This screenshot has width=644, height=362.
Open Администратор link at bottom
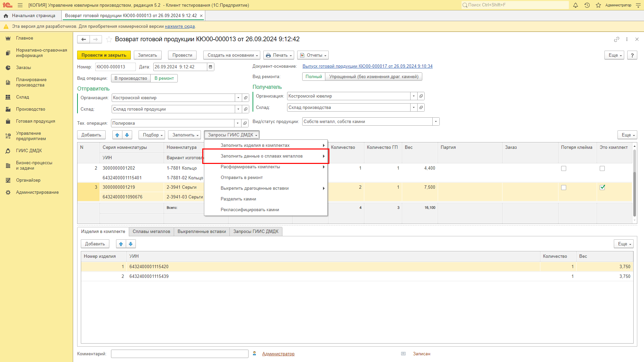(x=278, y=354)
